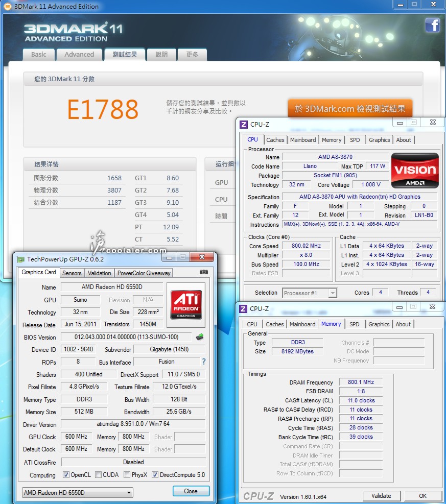Click the GPU-Z screenshot camera icon
This screenshot has width=446, height=504.
pyautogui.click(x=203, y=272)
